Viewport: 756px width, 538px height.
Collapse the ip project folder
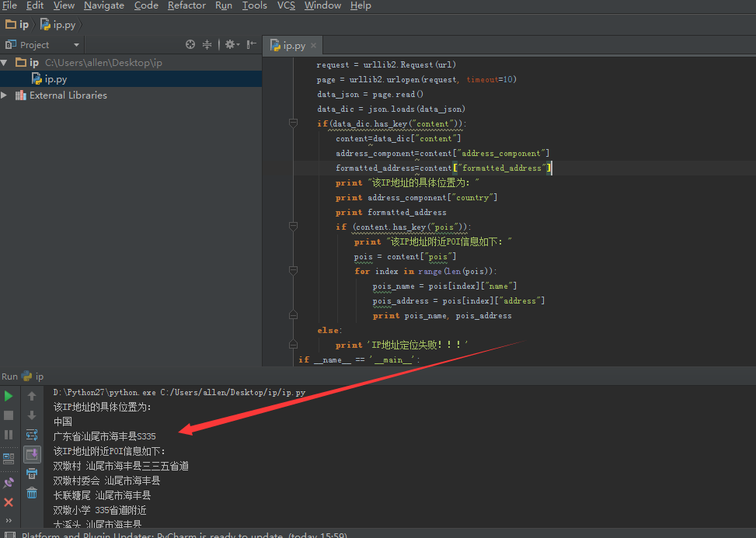5,62
